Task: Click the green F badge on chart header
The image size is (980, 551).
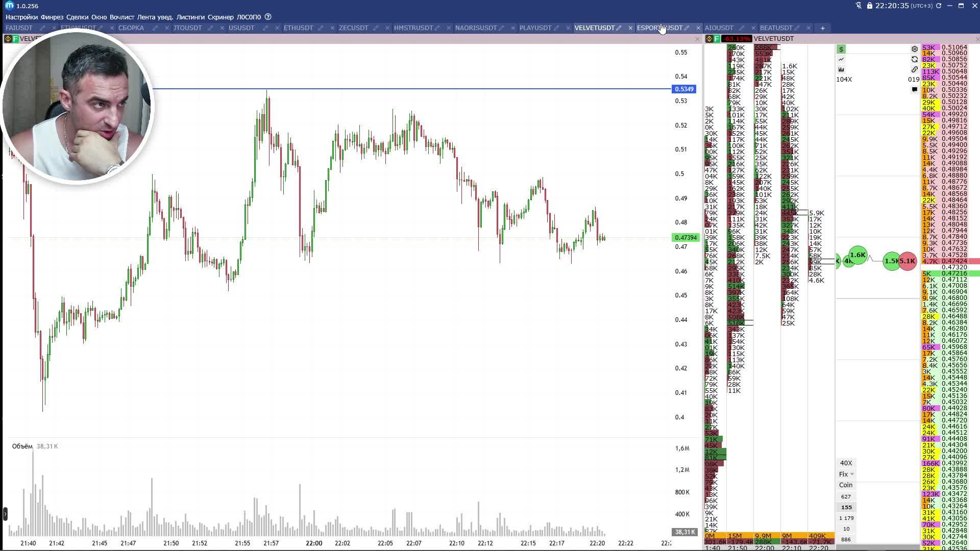Action: [15, 39]
